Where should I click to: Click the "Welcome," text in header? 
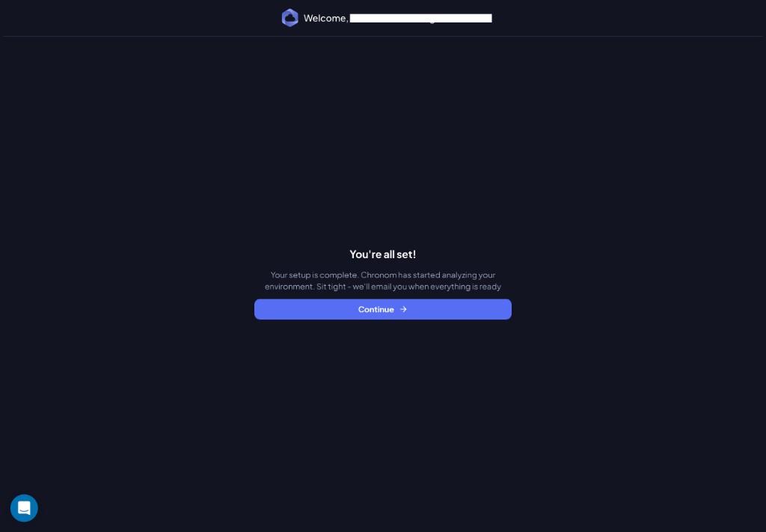[x=325, y=18]
